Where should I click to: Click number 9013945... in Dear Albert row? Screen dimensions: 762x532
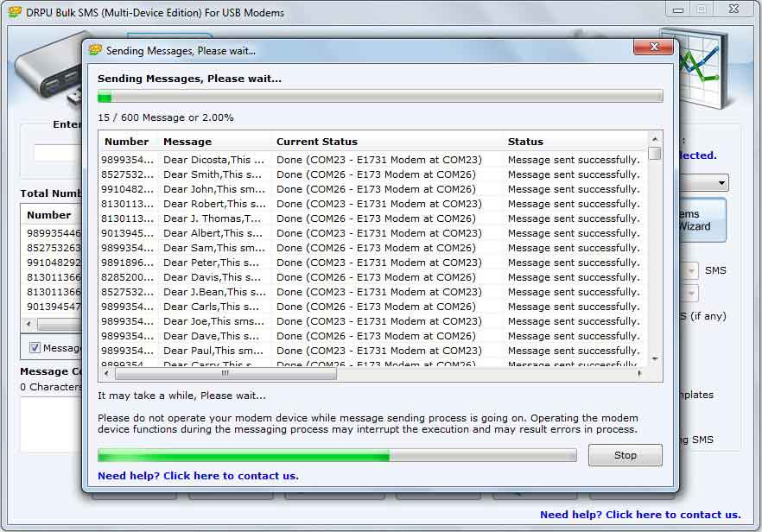[127, 233]
